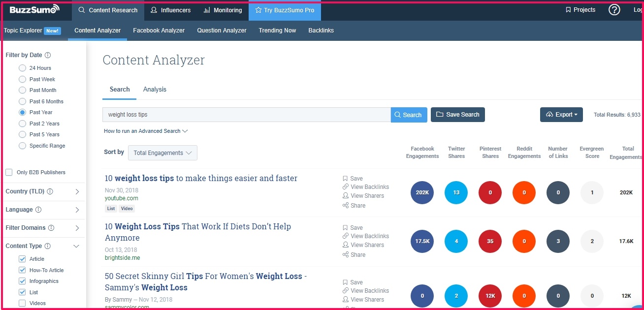Uncheck the Infographics content type

click(22, 281)
